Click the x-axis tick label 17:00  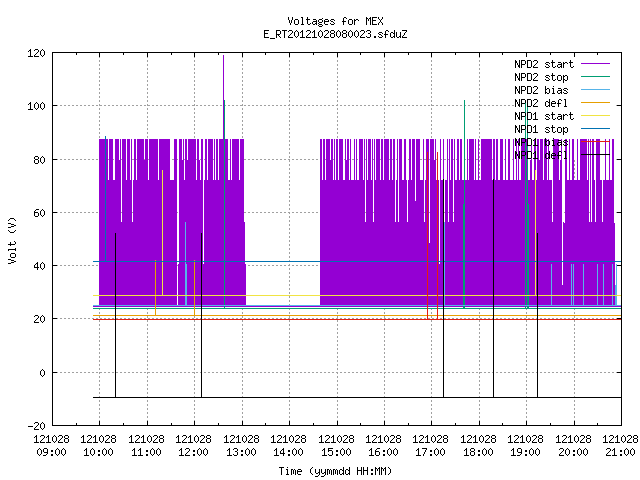coord(431,452)
